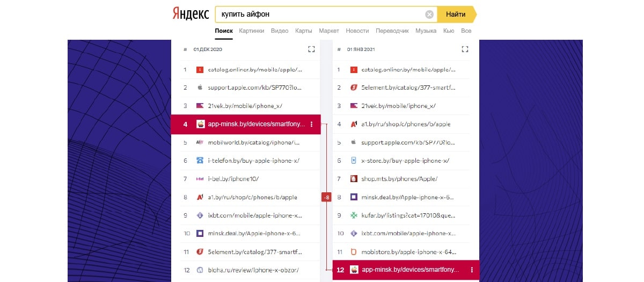644x282 pixels.
Task: Click the Yandex logo
Action: point(191,14)
